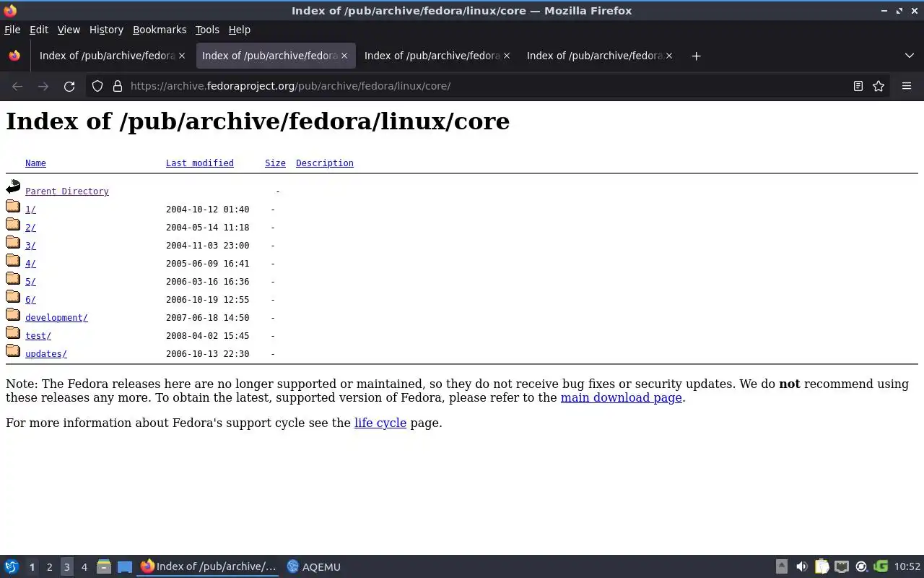Switch to workspace 4 in taskbar
Image resolution: width=924 pixels, height=578 pixels.
click(84, 567)
